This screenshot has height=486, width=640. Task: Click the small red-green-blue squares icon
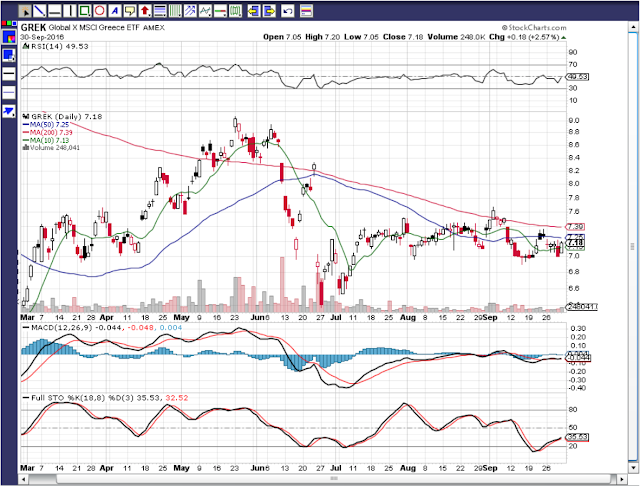(7, 24)
